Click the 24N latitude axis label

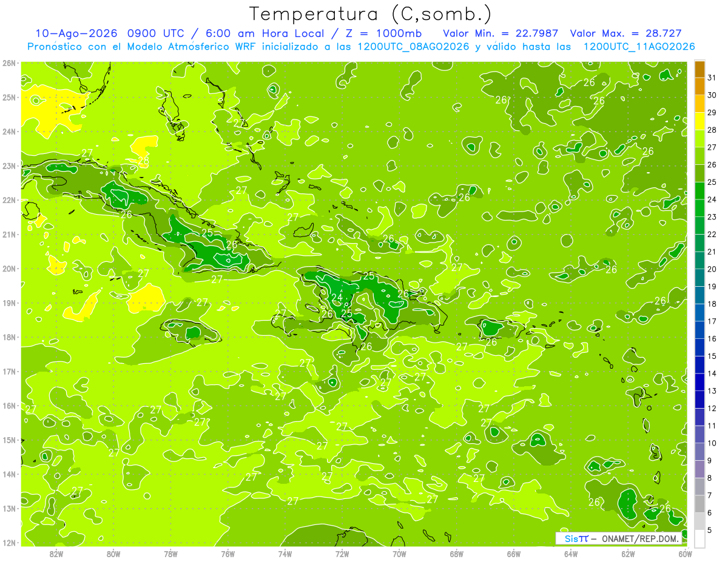click(x=9, y=132)
